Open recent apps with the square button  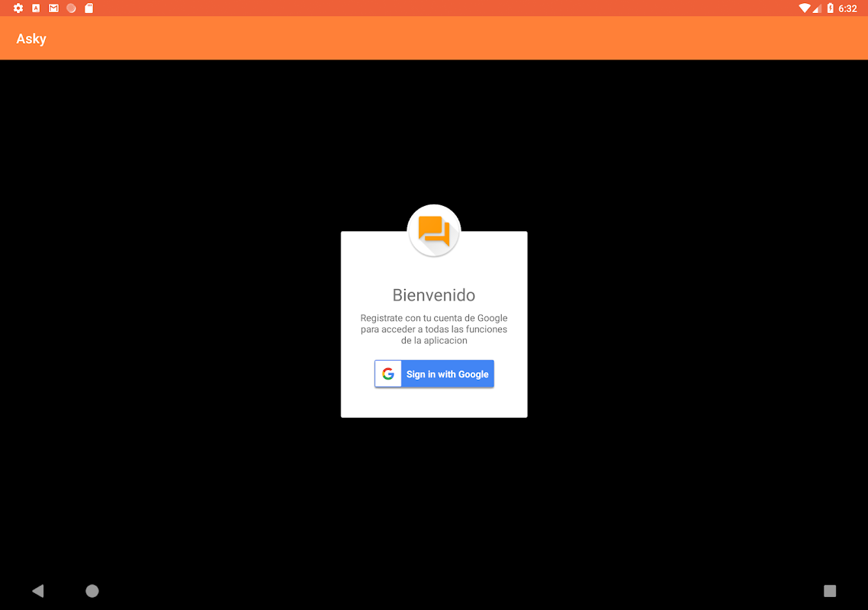click(x=830, y=591)
